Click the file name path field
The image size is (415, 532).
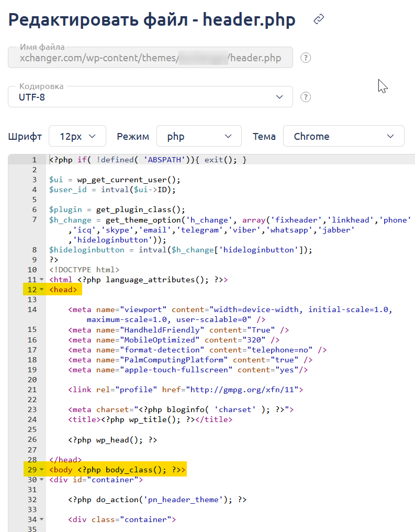150,58
